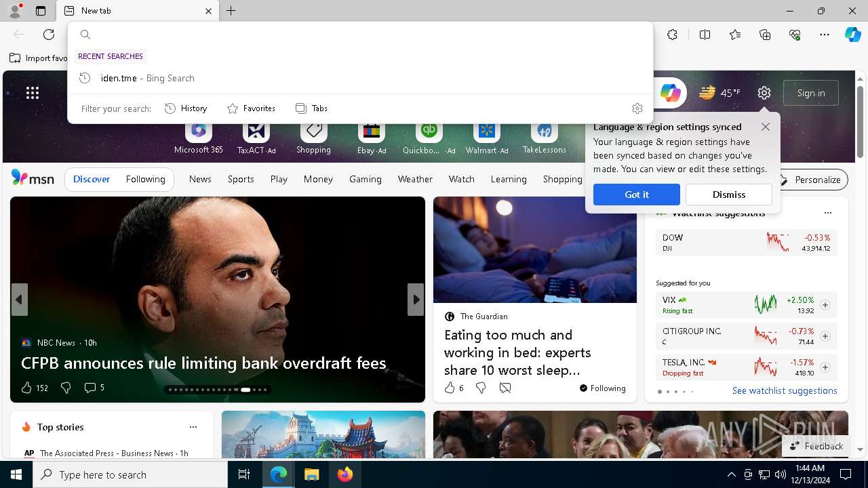Dislike the Guardian sleep article
Image resolution: width=868 pixels, height=488 pixels.
point(481,388)
